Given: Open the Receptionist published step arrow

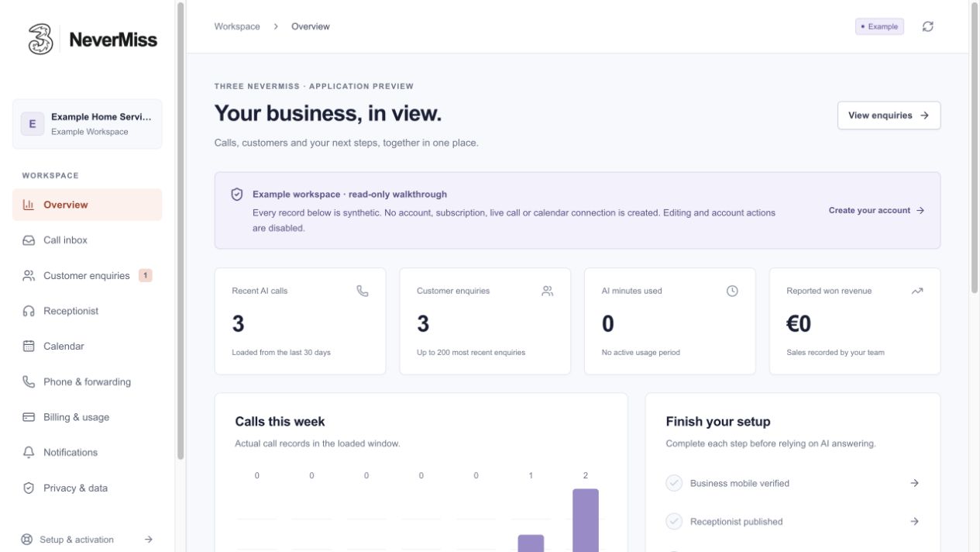Looking at the screenshot, I should [x=914, y=521].
